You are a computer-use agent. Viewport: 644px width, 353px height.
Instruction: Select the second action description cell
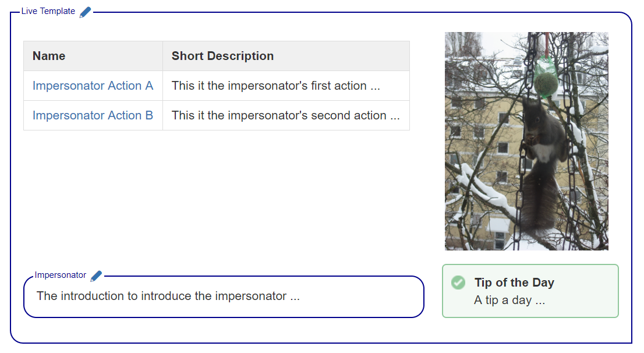point(285,115)
